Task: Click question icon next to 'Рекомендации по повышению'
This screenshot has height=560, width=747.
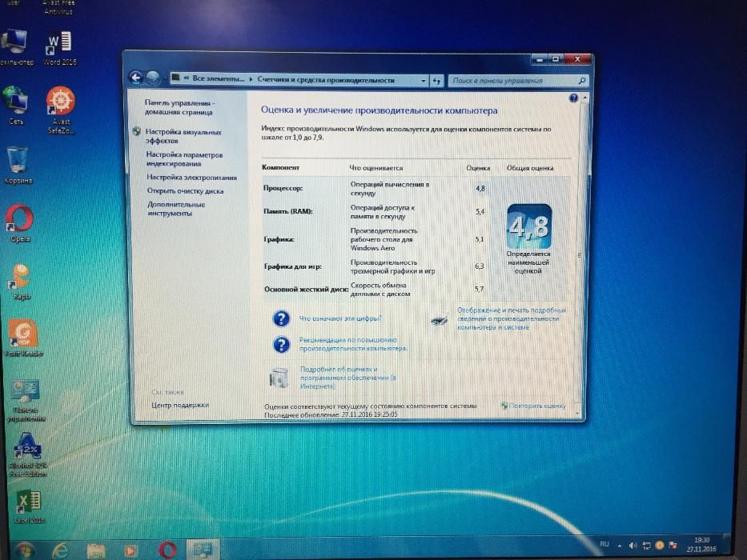Action: click(x=282, y=344)
